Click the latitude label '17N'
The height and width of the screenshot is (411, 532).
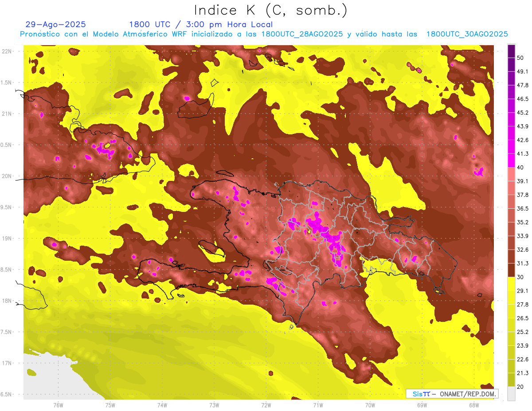[7, 363]
